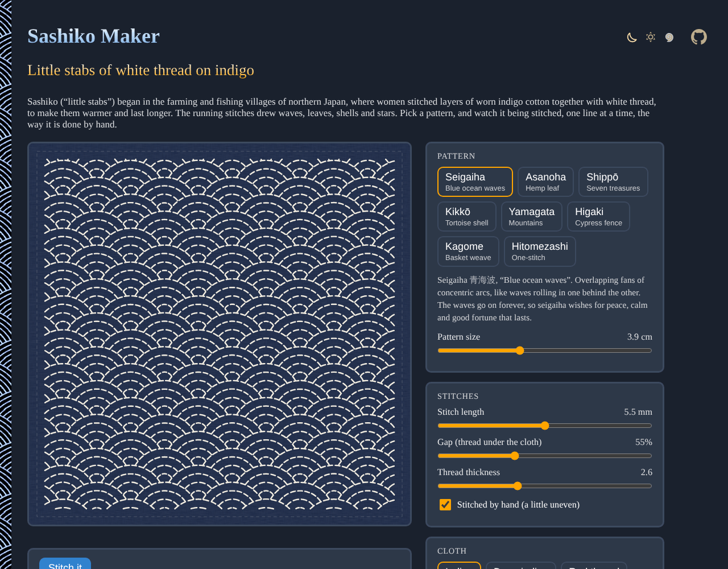This screenshot has width=728, height=569.
Task: Pick the Shippō seven treasures pattern
Action: pyautogui.click(x=613, y=182)
